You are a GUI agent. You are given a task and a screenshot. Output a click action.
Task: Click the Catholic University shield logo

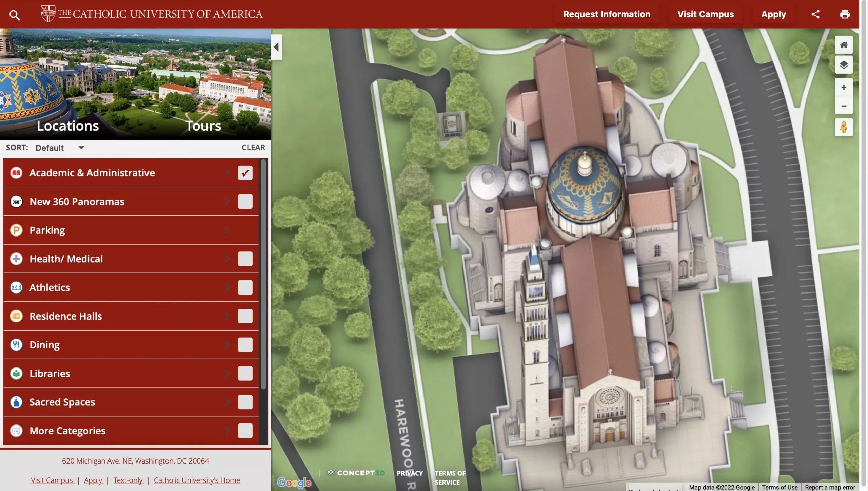coord(48,14)
